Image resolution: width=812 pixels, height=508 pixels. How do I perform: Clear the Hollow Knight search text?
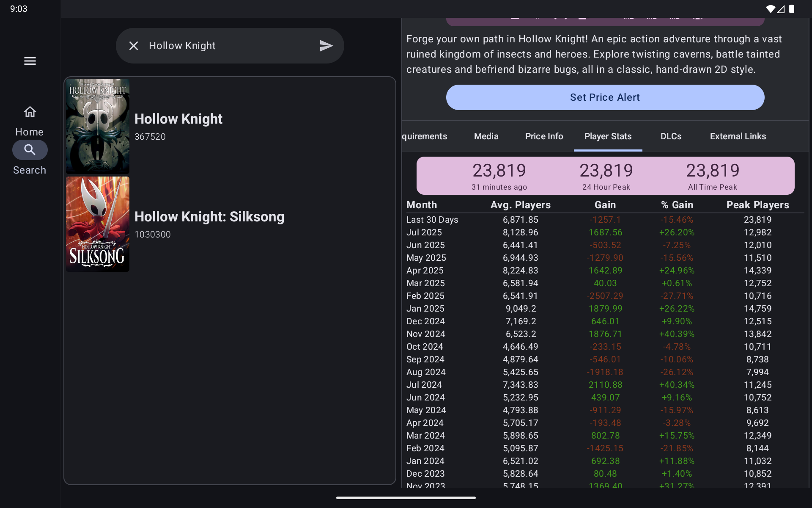[134, 46]
